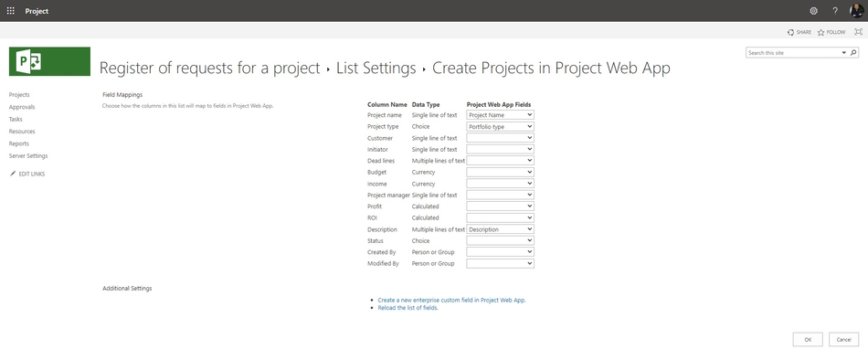Viewport: 868px width, 360px height.
Task: Click the ROI column name text
Action: [x=372, y=217]
